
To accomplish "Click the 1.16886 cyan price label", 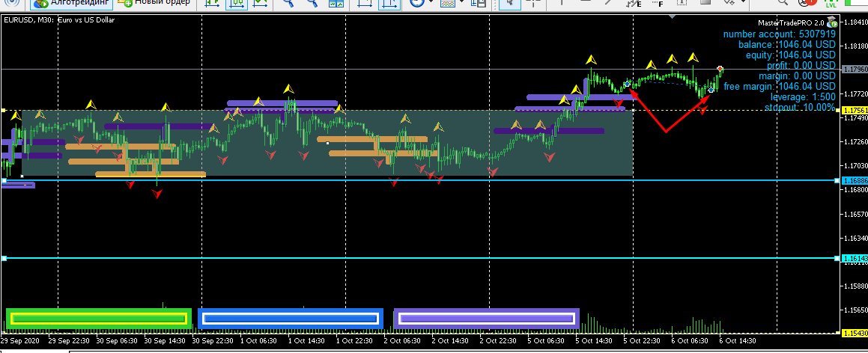I will click(x=855, y=181).
